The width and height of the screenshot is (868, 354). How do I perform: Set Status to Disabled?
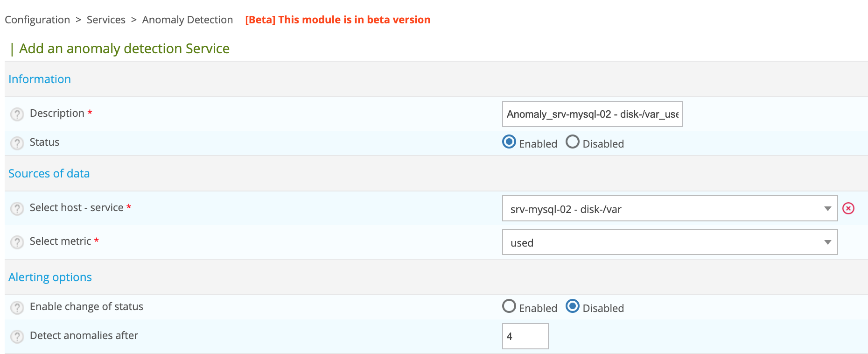coord(573,142)
